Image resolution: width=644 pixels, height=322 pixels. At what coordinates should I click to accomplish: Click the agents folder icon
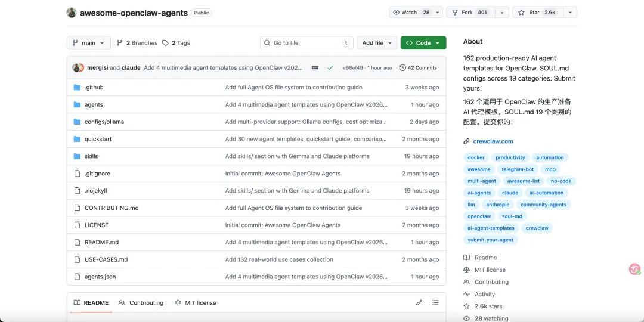click(77, 105)
